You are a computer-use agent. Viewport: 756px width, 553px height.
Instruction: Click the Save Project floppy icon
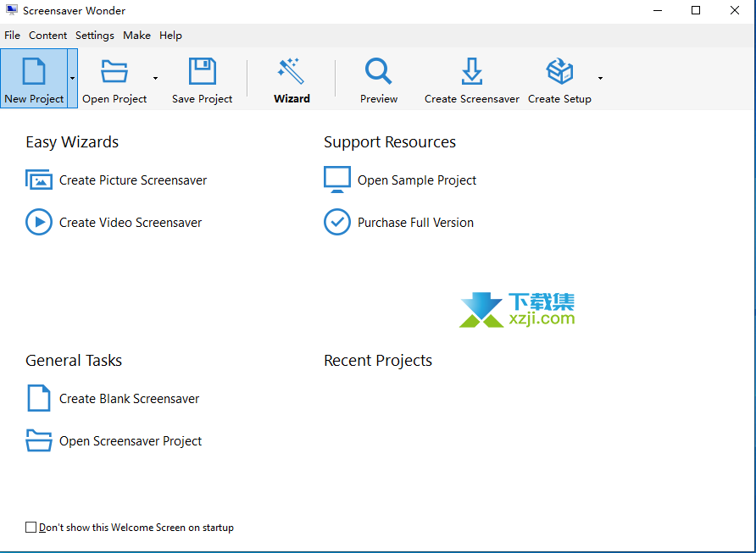pos(202,71)
